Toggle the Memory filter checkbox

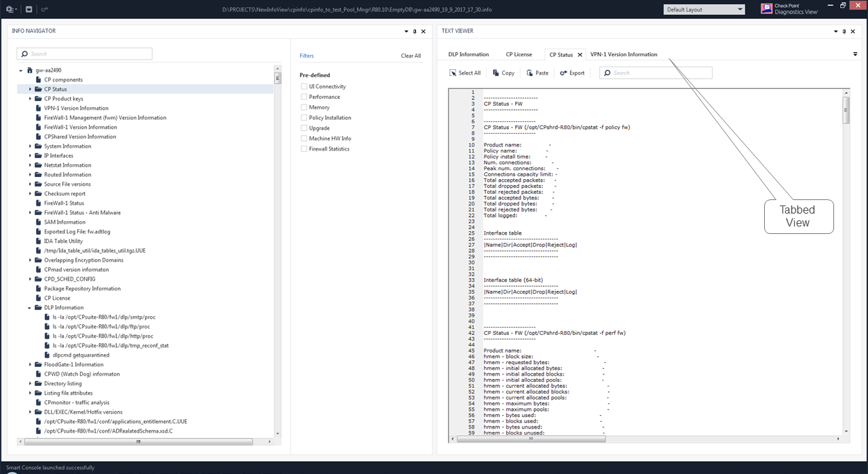click(304, 107)
